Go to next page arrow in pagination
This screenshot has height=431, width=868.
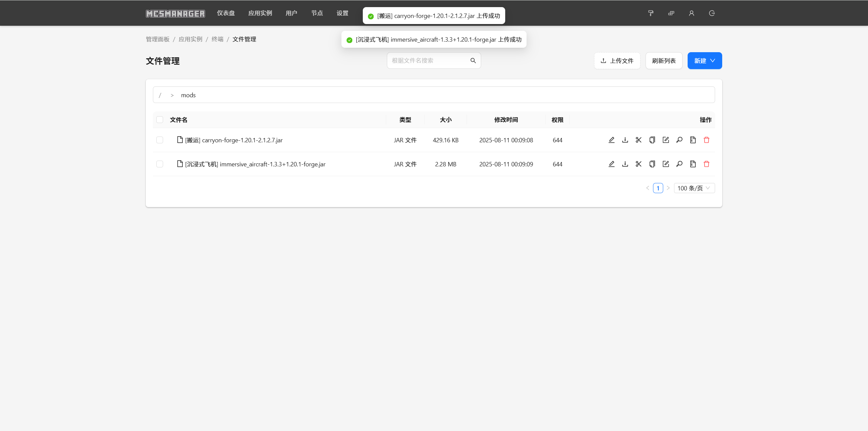click(668, 188)
